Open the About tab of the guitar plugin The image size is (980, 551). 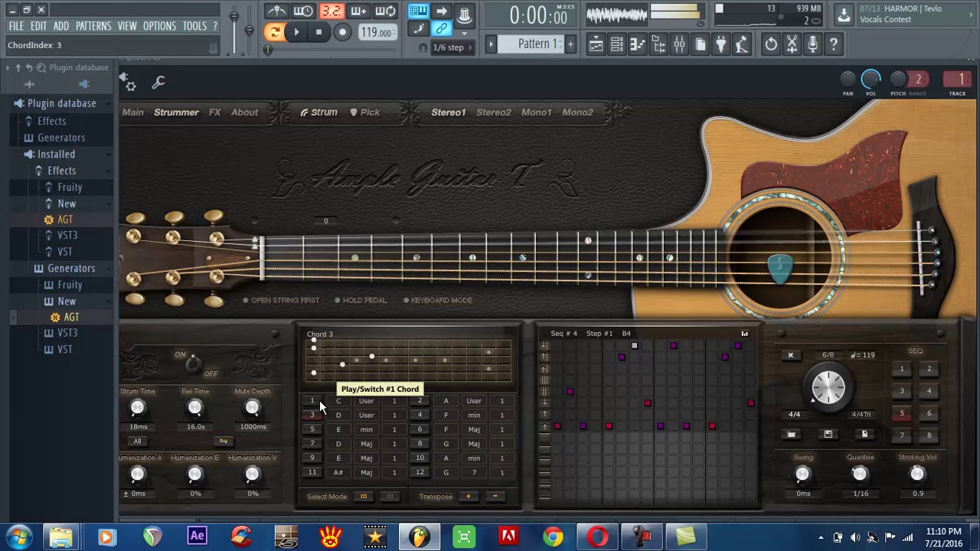tap(245, 112)
